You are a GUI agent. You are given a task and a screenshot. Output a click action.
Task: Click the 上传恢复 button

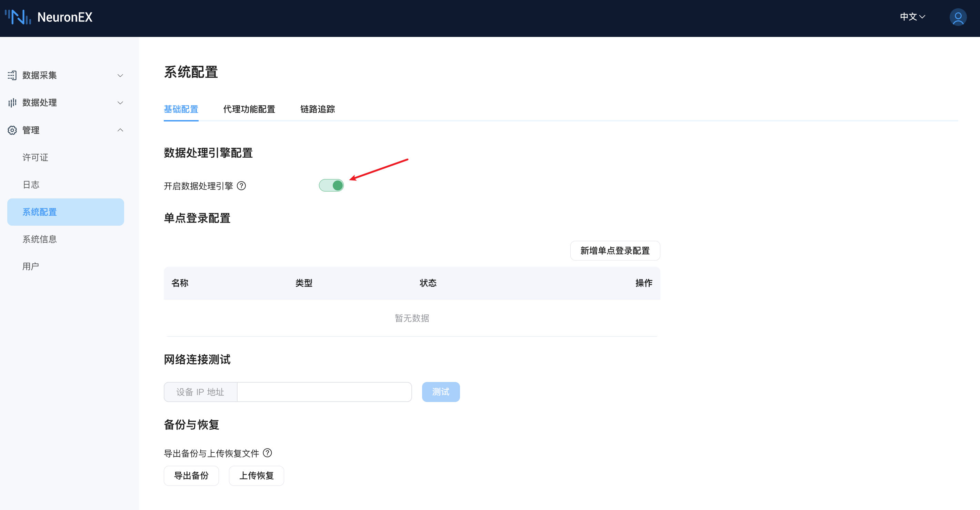pos(257,475)
